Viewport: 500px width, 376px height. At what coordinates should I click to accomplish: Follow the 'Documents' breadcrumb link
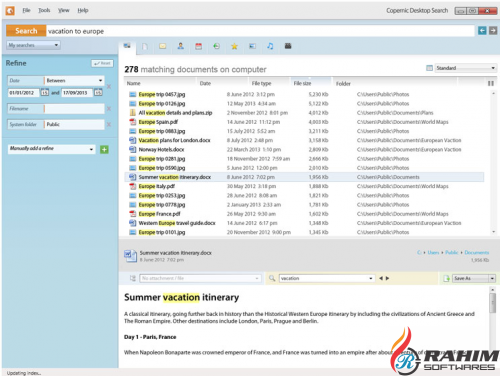[x=477, y=252]
